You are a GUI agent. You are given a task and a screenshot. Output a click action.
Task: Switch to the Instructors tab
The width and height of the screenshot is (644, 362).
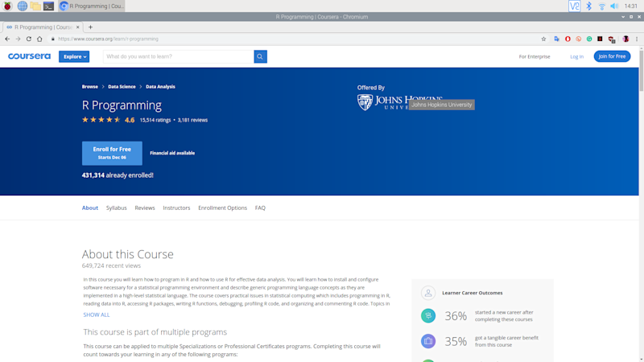[176, 208]
